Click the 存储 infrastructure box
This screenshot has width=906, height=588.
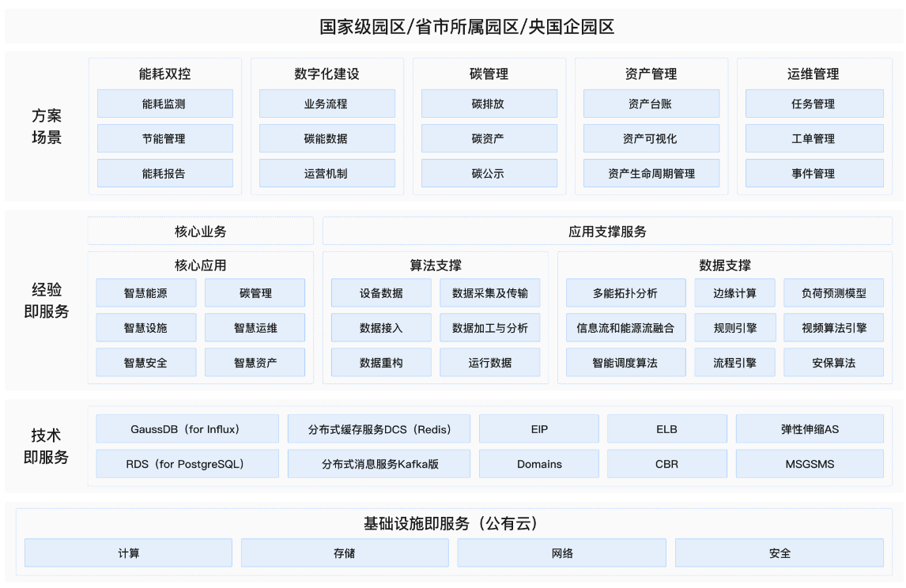click(x=345, y=553)
